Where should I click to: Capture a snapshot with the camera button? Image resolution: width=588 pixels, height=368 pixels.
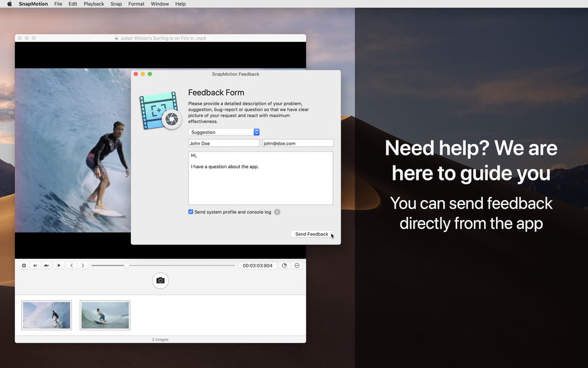(x=160, y=280)
